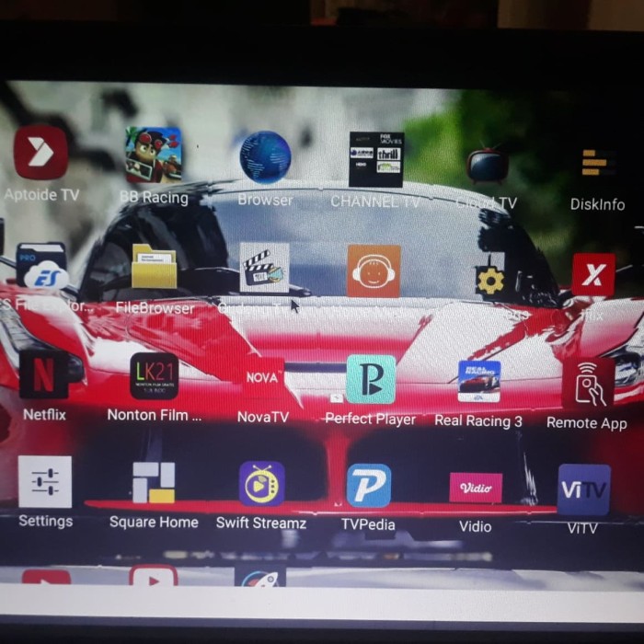
Task: Launch the NovaTV app
Action: (x=263, y=378)
